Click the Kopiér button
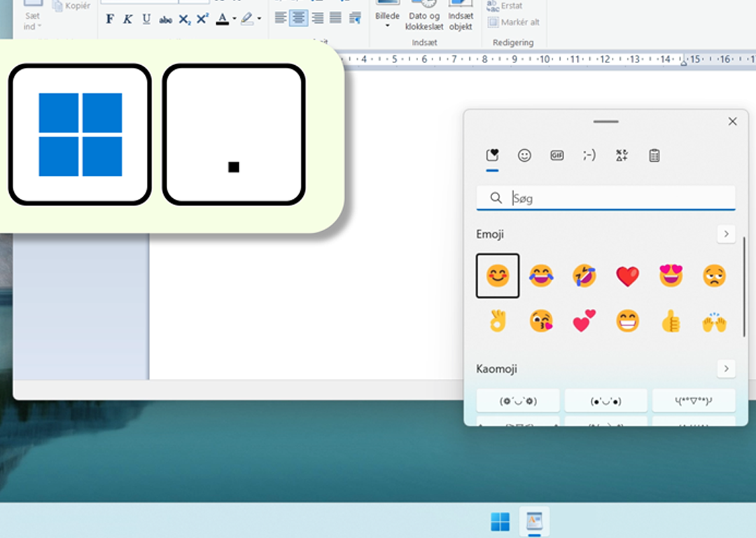This screenshot has width=756, height=538. point(72,6)
